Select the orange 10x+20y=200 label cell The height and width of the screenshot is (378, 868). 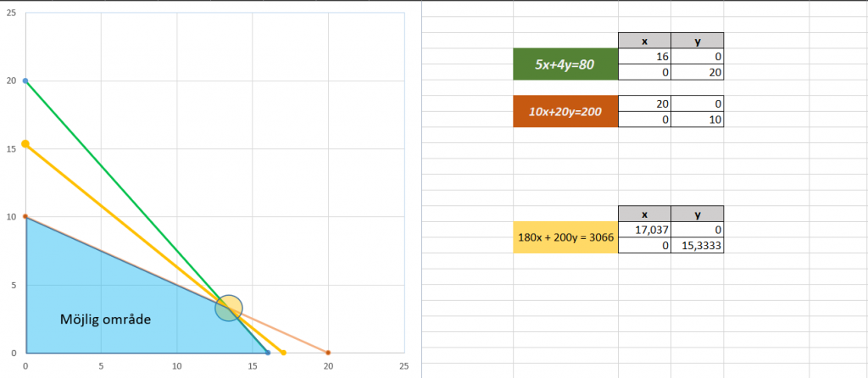click(x=565, y=111)
